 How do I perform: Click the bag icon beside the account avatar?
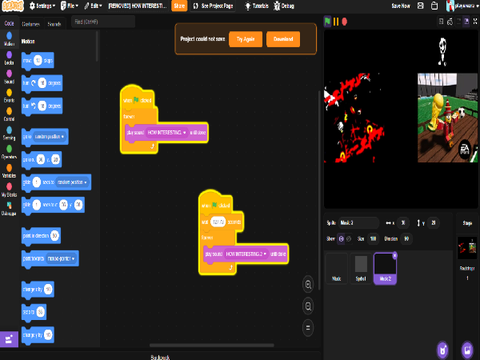click(x=434, y=6)
